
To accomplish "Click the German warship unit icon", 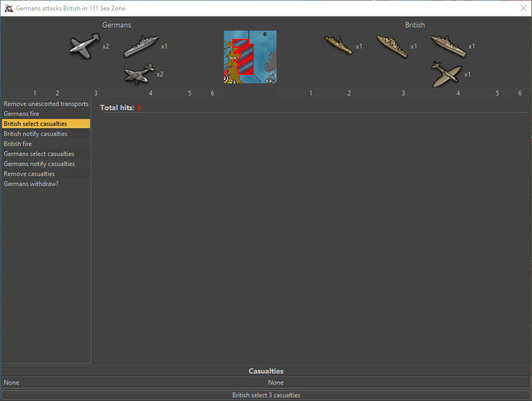I will coord(141,46).
